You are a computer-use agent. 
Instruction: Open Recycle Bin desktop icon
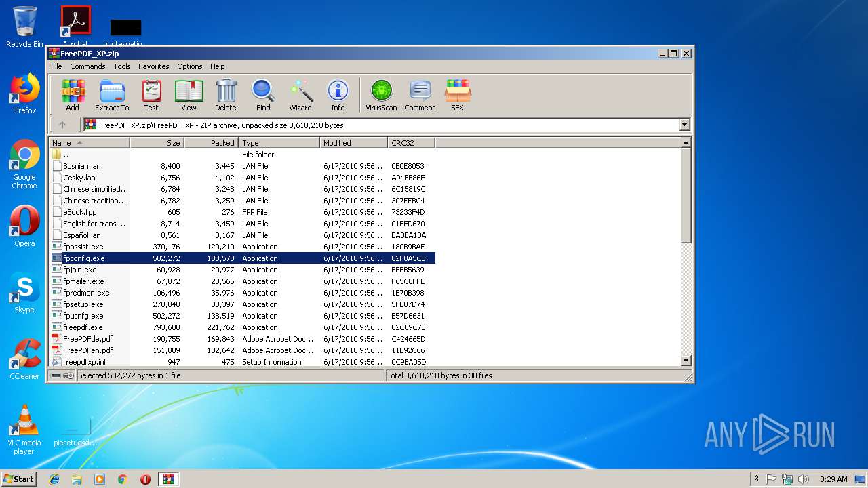[x=24, y=27]
